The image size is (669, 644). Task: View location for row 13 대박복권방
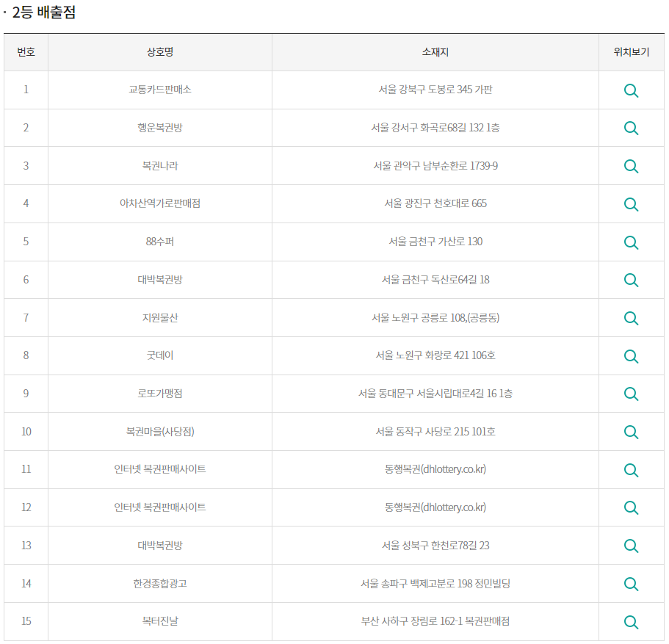631,546
